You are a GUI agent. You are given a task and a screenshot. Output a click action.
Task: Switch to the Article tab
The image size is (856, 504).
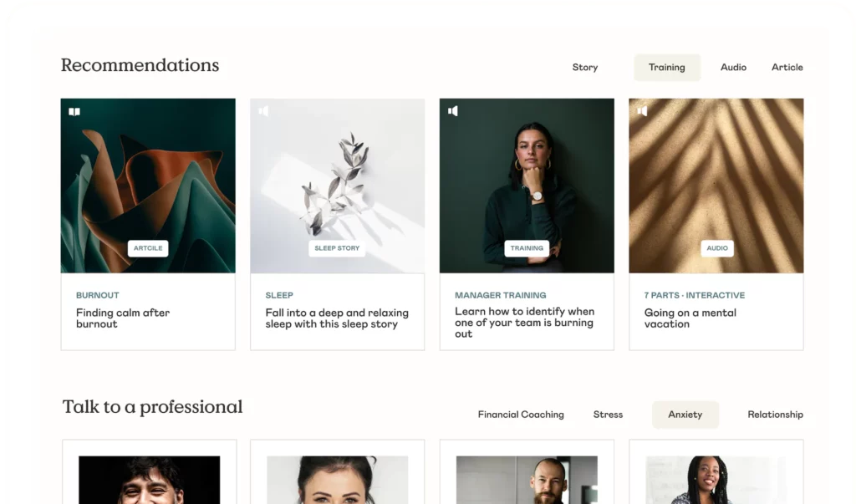(787, 67)
